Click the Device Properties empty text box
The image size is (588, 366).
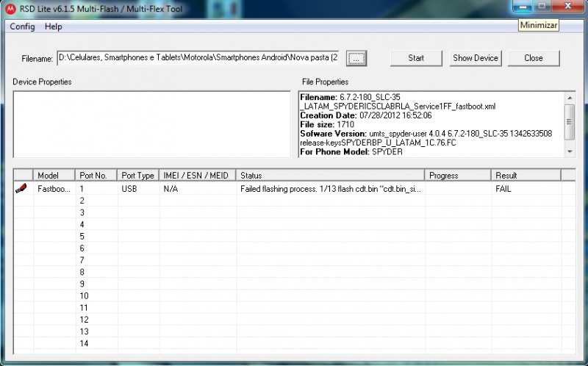pos(152,124)
